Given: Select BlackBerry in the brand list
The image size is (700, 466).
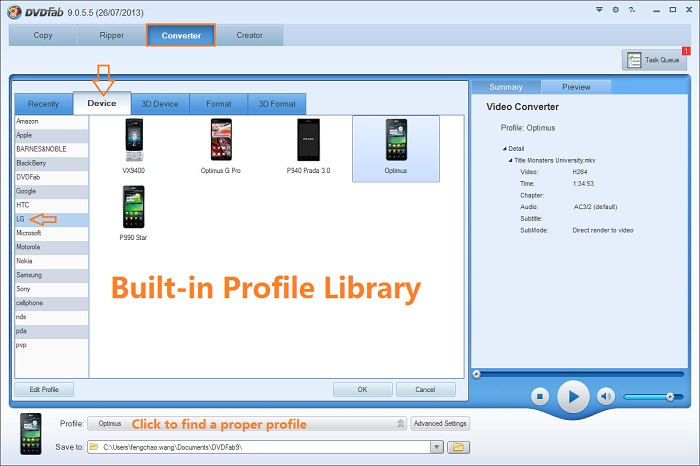Looking at the screenshot, I should (51, 163).
